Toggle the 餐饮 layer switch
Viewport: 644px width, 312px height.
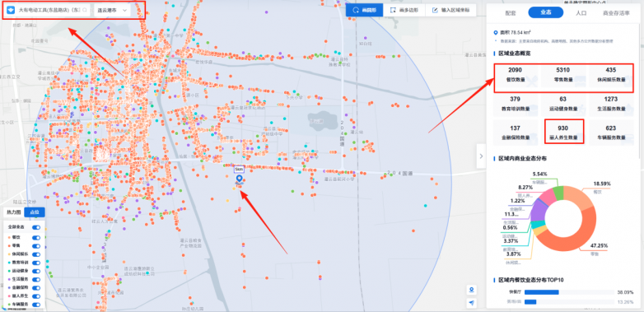36,237
